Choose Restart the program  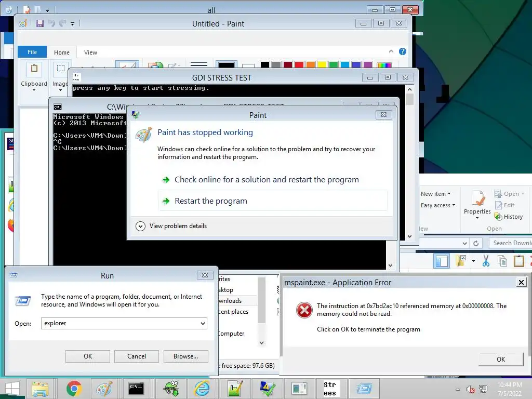(x=273, y=201)
